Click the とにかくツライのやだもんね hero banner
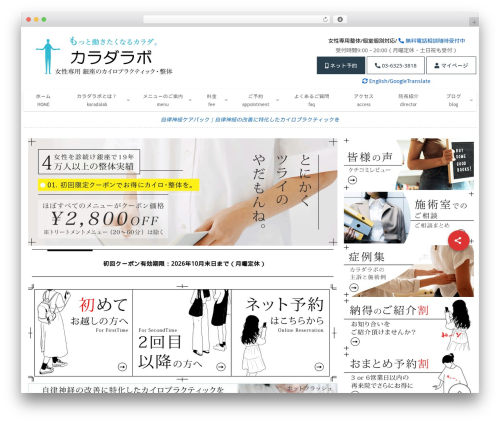 pos(183,192)
